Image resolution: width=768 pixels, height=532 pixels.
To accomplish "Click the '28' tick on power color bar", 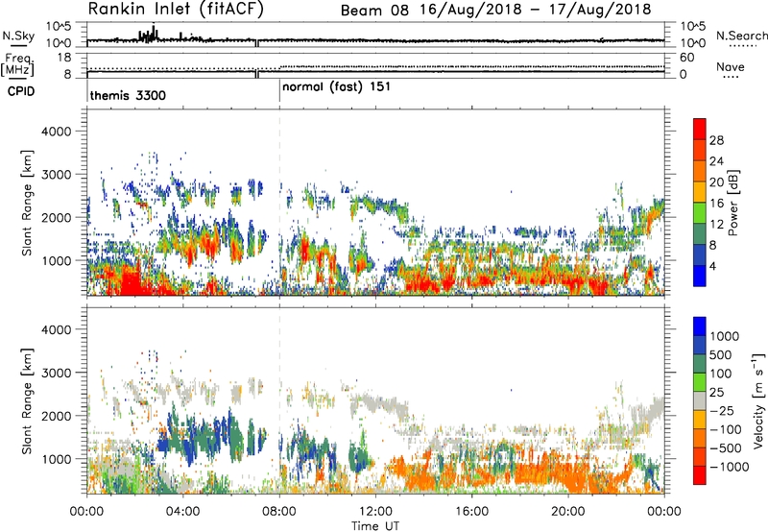I will pos(716,140).
